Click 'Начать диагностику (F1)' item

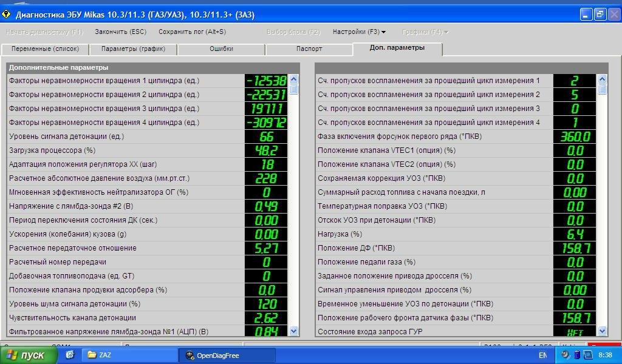44,32
